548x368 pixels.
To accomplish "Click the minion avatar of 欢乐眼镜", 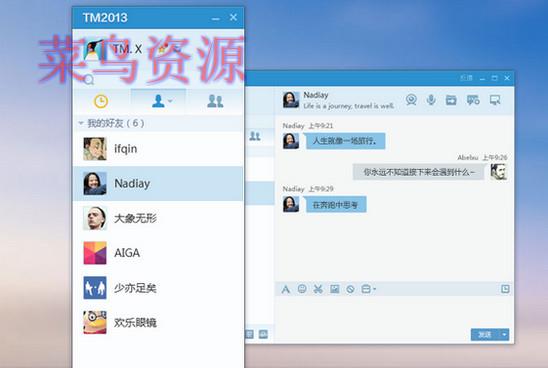I will (x=95, y=322).
